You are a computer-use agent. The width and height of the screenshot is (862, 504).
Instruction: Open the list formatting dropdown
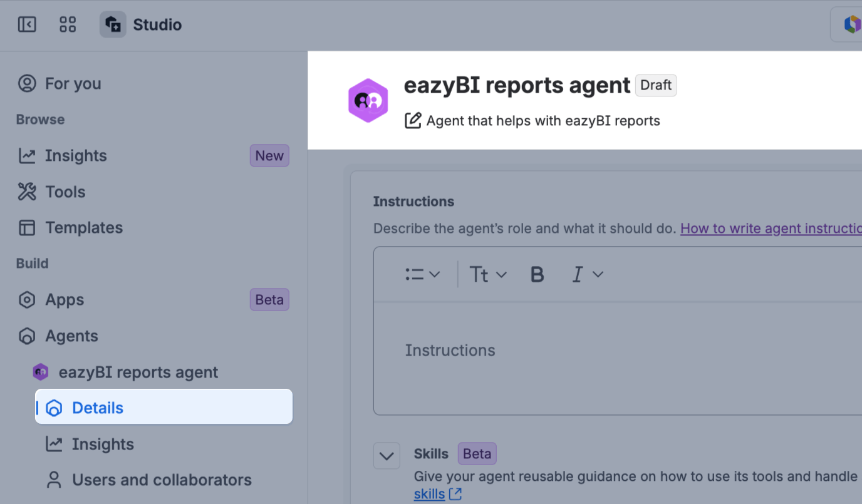[x=423, y=274]
